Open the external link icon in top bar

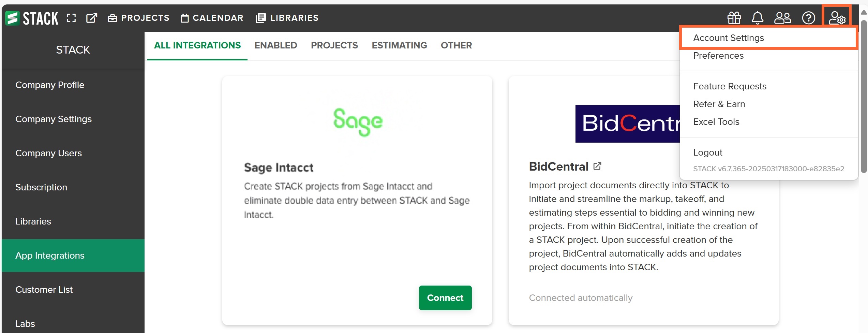pos(92,18)
